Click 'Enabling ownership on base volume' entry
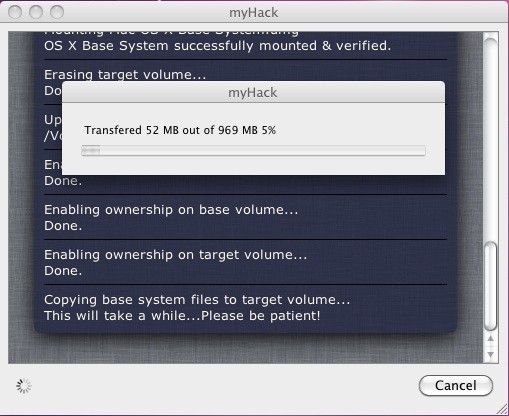This screenshot has height=416, width=509. pyautogui.click(x=171, y=210)
